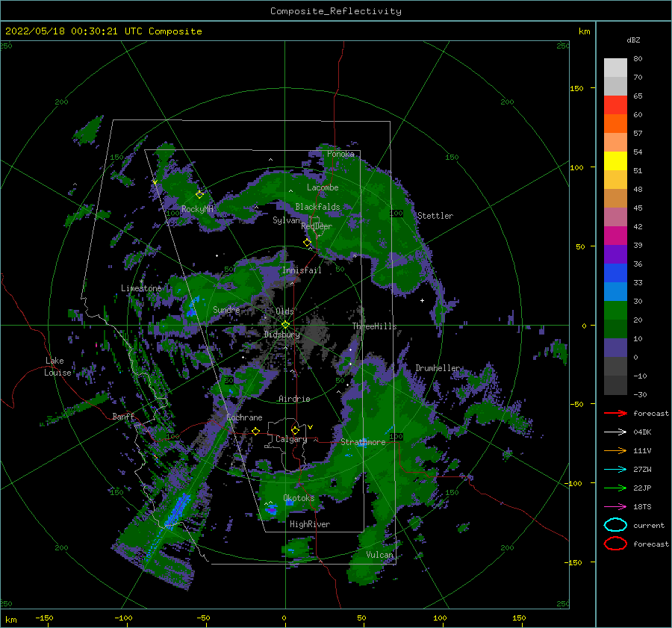Screen dimensions: 672x628
Task: Click the cyan 27ZW arrow icon
Action: click(x=615, y=470)
